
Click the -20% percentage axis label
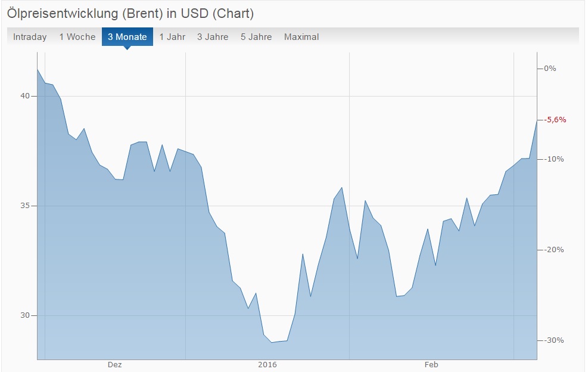click(x=554, y=250)
